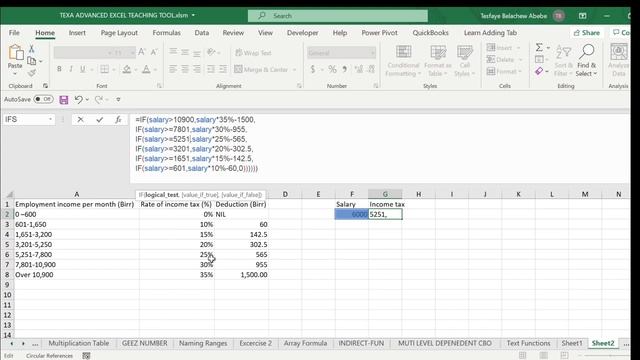
Task: Click the Share button
Action: point(587,33)
